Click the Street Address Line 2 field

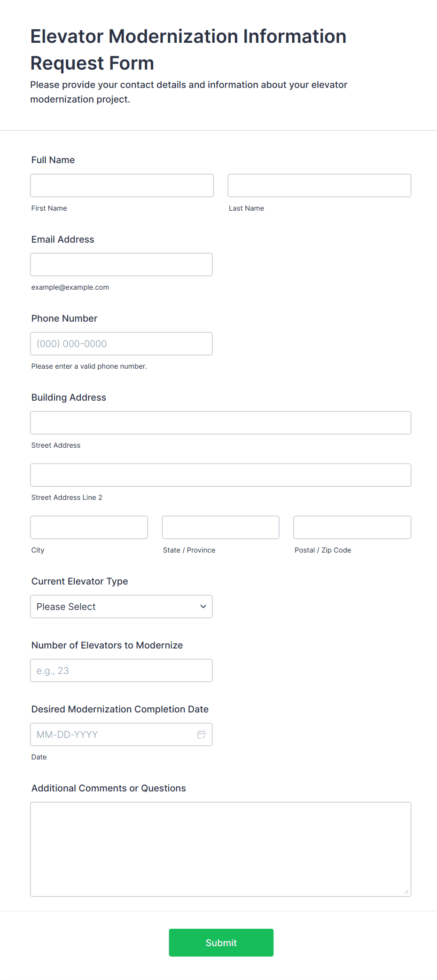tap(220, 475)
